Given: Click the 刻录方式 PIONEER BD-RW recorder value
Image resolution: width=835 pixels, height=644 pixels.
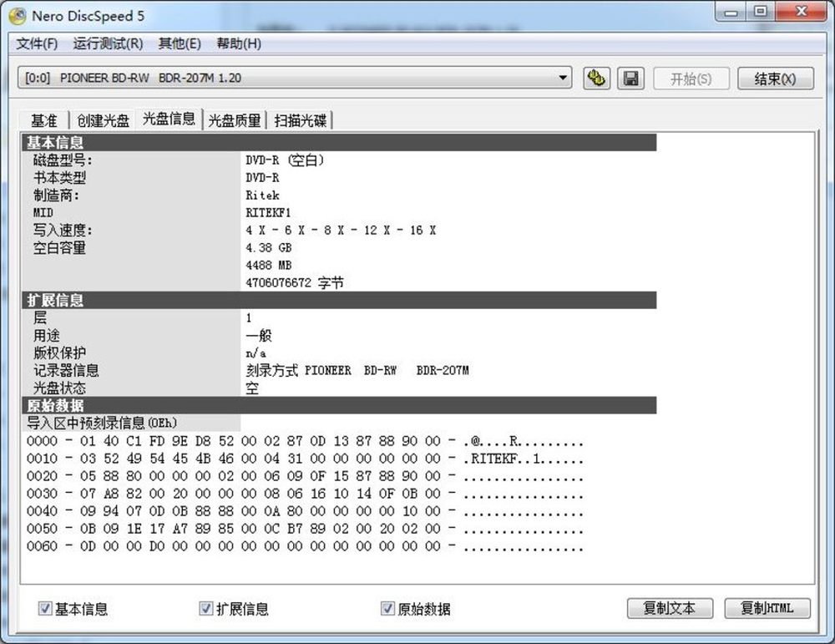Looking at the screenshot, I should (x=357, y=370).
